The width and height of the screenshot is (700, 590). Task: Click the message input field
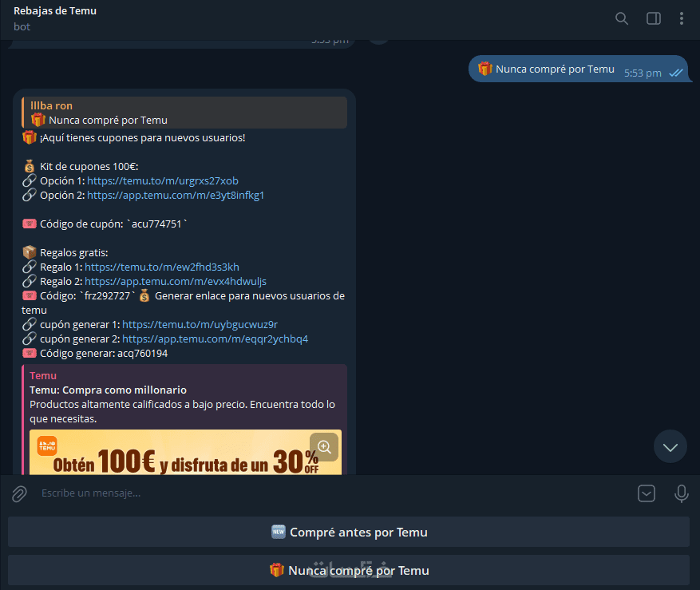coord(334,493)
